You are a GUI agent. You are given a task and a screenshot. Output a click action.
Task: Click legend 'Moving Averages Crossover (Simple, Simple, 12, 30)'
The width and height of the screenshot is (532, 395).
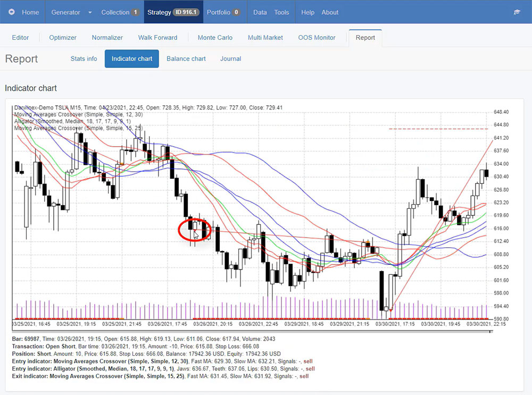[x=78, y=114]
